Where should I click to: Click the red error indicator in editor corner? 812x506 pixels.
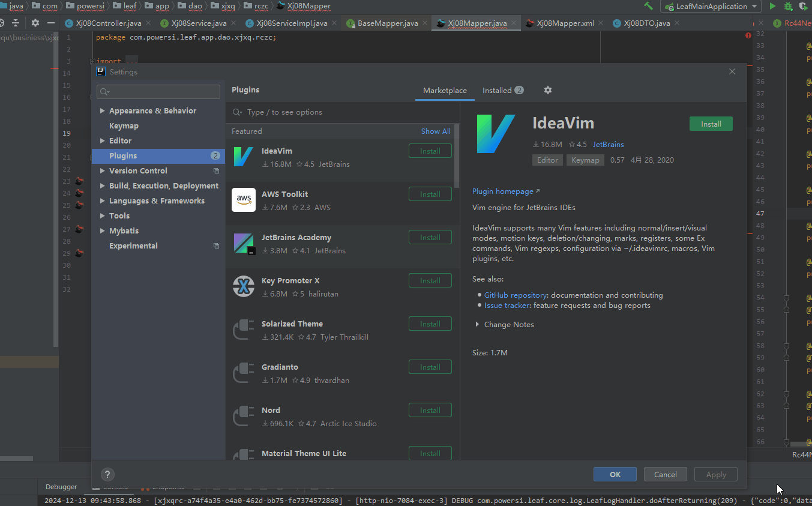(x=748, y=35)
